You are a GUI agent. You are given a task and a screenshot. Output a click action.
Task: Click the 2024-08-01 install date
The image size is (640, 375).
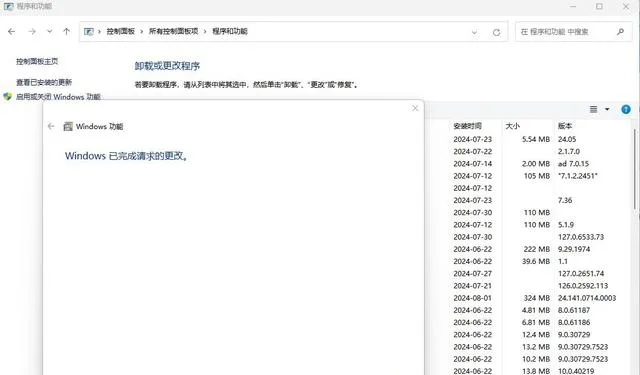coord(473,298)
